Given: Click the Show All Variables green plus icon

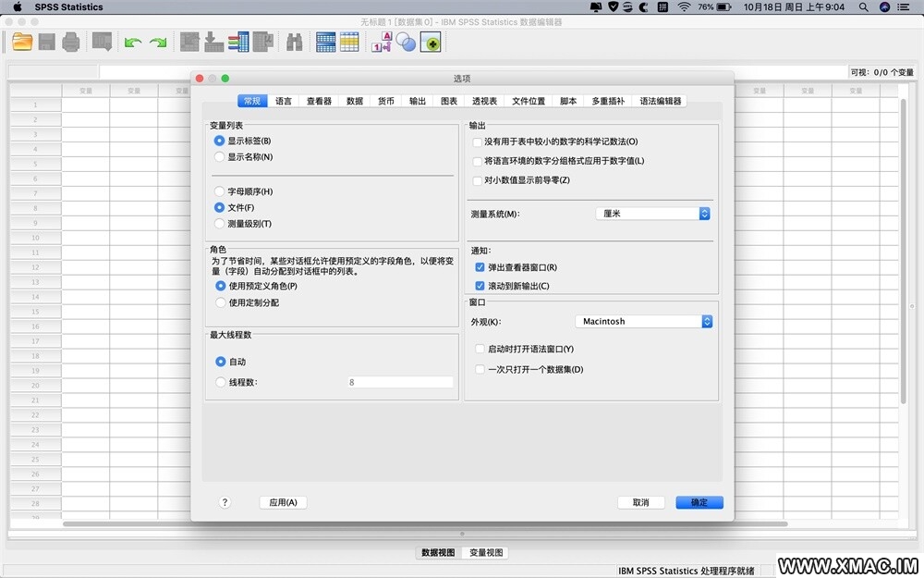Looking at the screenshot, I should (431, 42).
